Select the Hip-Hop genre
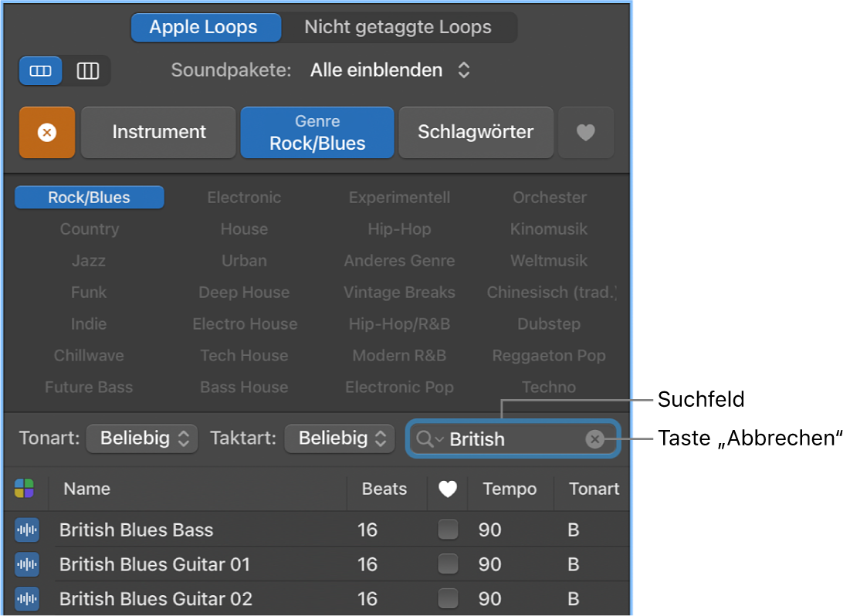The height and width of the screenshot is (616, 850). click(x=399, y=228)
